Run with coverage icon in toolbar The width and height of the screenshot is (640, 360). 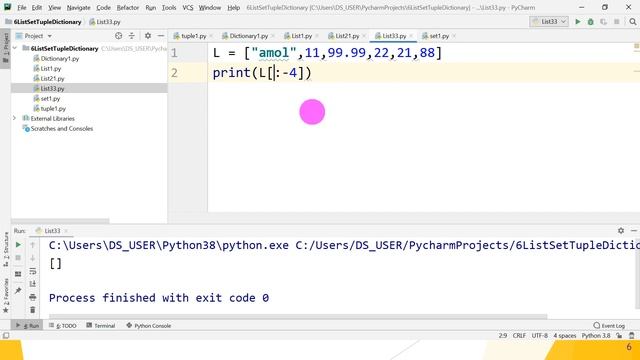603,22
